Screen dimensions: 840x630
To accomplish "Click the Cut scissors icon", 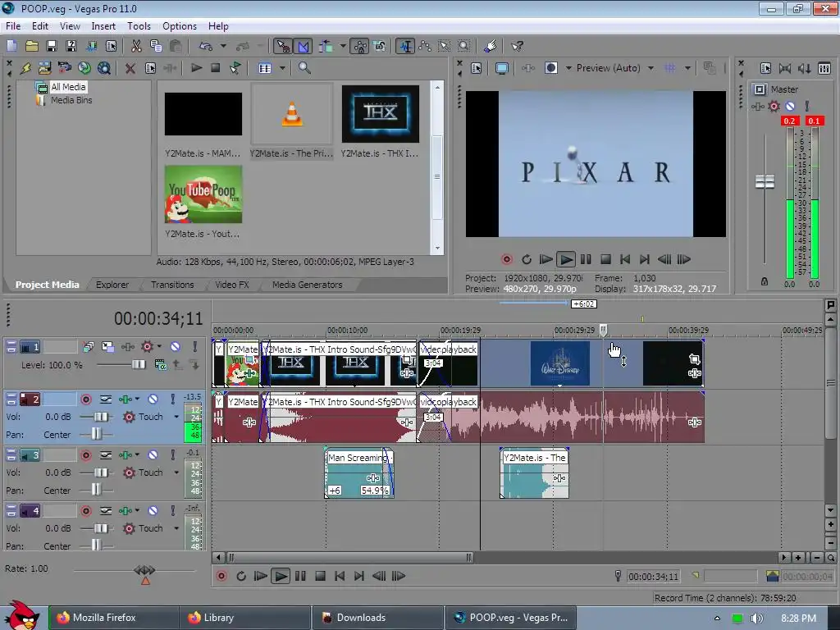I will click(137, 46).
